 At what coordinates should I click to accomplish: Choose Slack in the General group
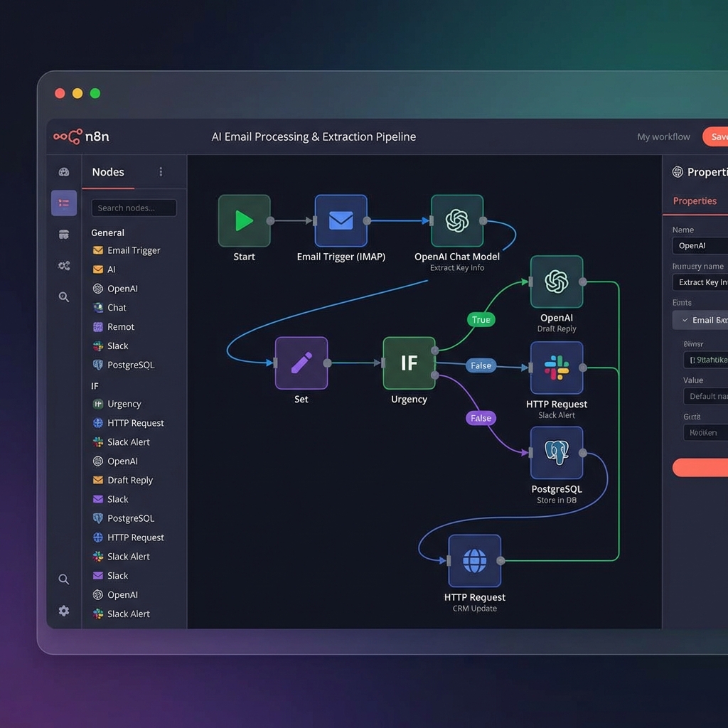click(110, 346)
